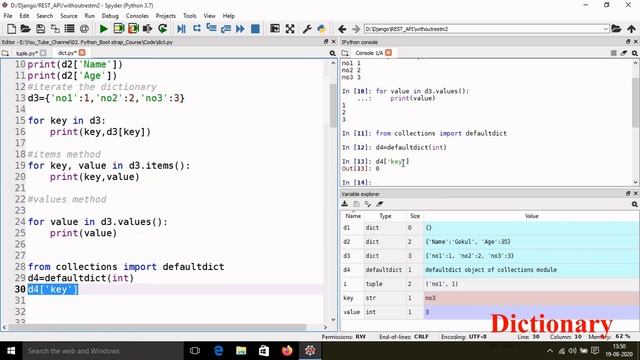
Task: Open the Tools menu
Action: pos(189,16)
